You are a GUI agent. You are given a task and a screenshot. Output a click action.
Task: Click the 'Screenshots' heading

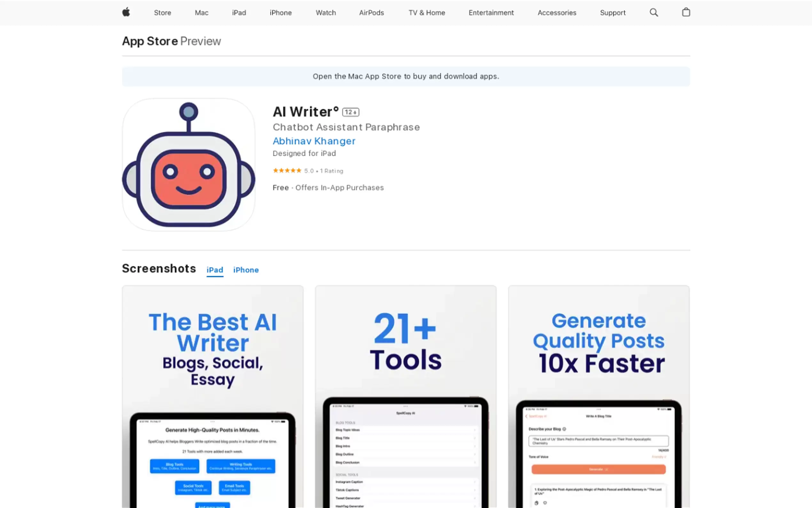(159, 268)
